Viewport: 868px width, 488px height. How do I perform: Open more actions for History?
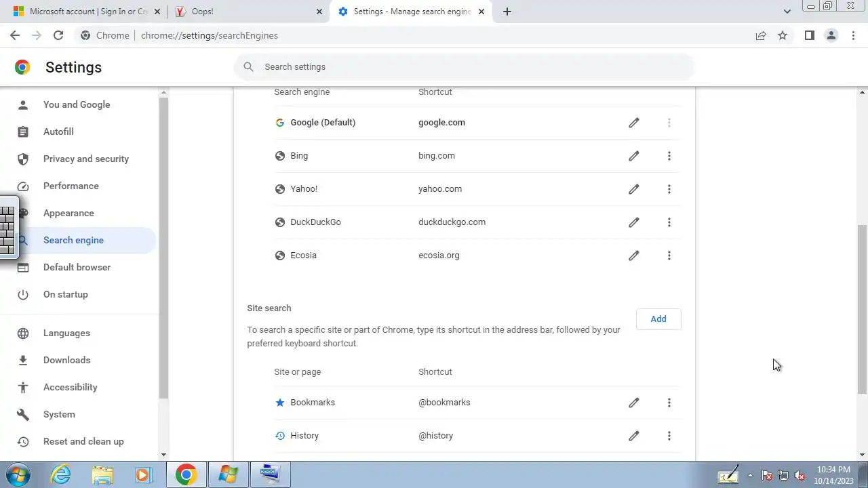pos(669,436)
